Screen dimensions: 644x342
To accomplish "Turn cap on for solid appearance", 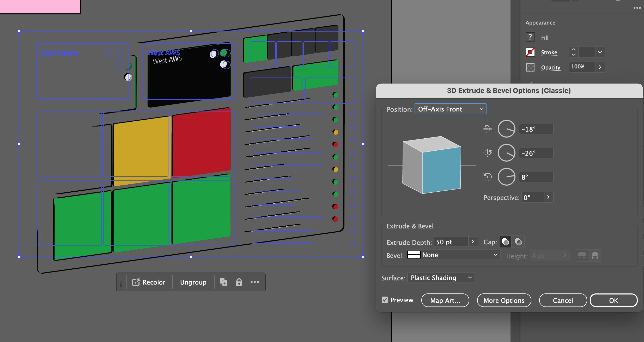I will pyautogui.click(x=505, y=242).
